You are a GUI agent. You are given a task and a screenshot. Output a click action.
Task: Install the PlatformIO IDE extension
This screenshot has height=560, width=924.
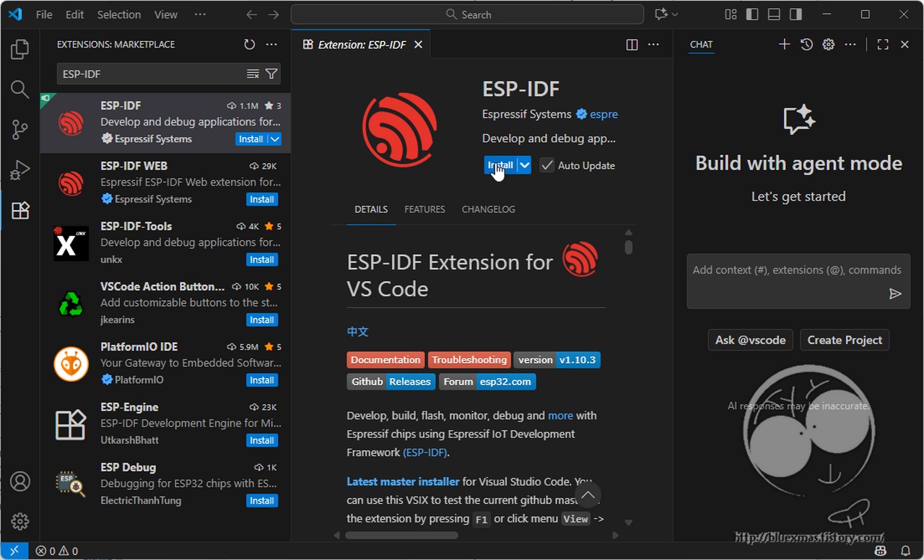(262, 380)
